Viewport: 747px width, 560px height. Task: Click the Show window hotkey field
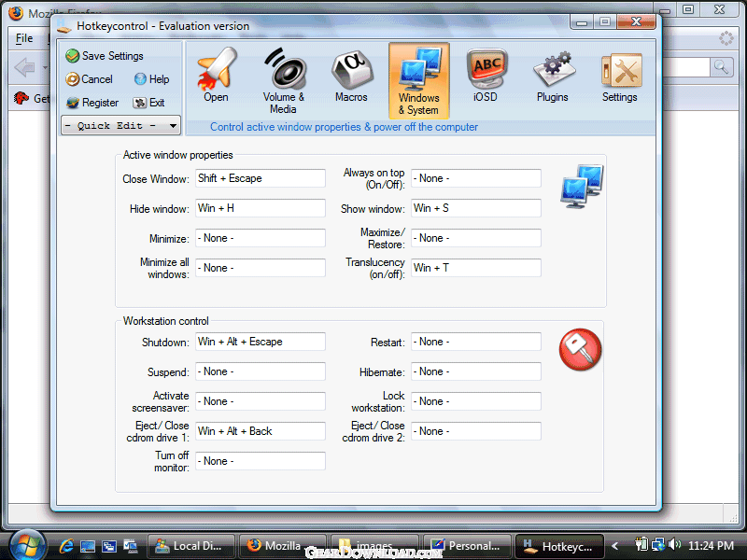[476, 208]
